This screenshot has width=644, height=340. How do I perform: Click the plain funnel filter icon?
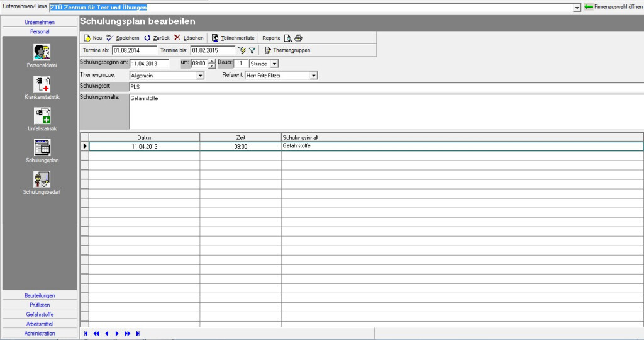[252, 50]
